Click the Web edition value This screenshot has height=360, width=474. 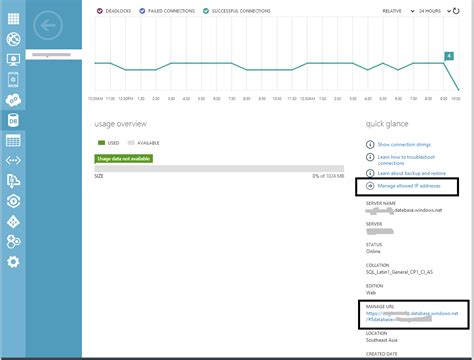point(371,293)
